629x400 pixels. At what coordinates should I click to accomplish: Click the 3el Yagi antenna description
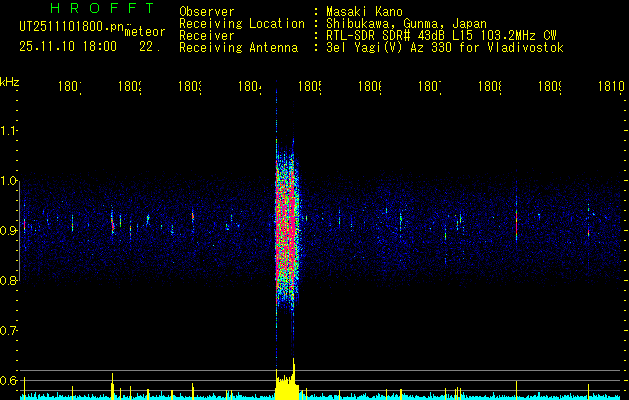pyautogui.click(x=445, y=48)
